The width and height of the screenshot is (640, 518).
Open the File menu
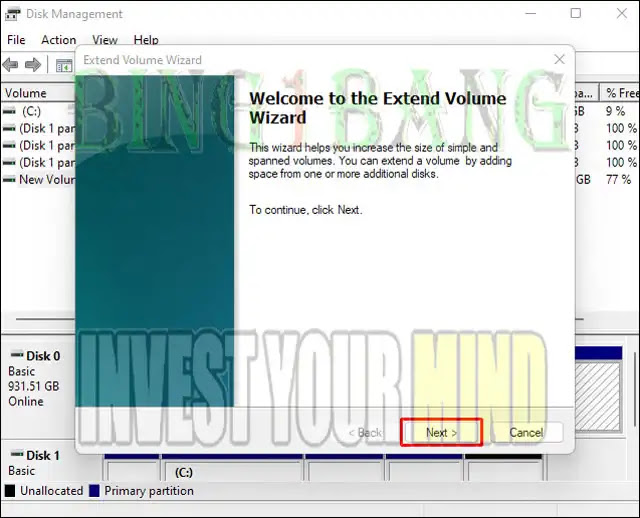[16, 40]
